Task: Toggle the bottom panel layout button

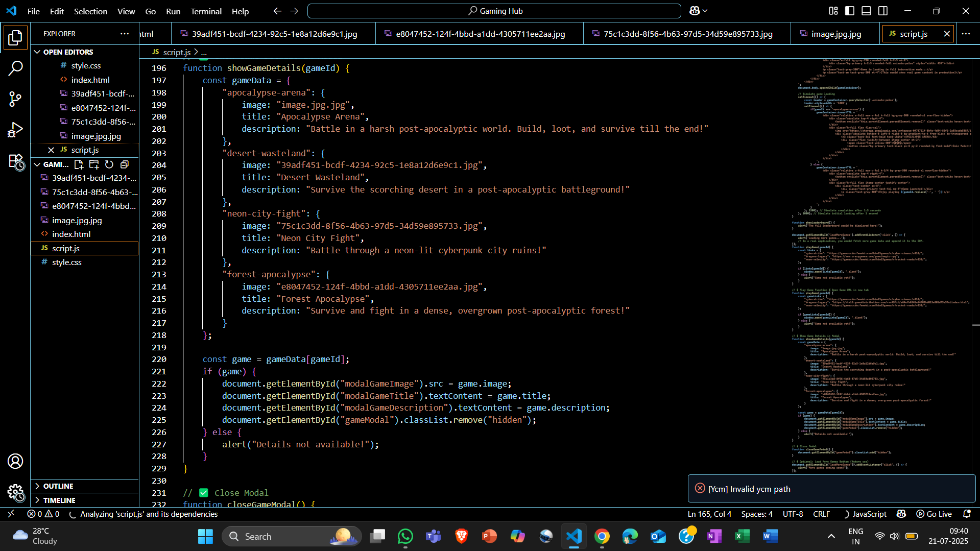Action: [866, 11]
